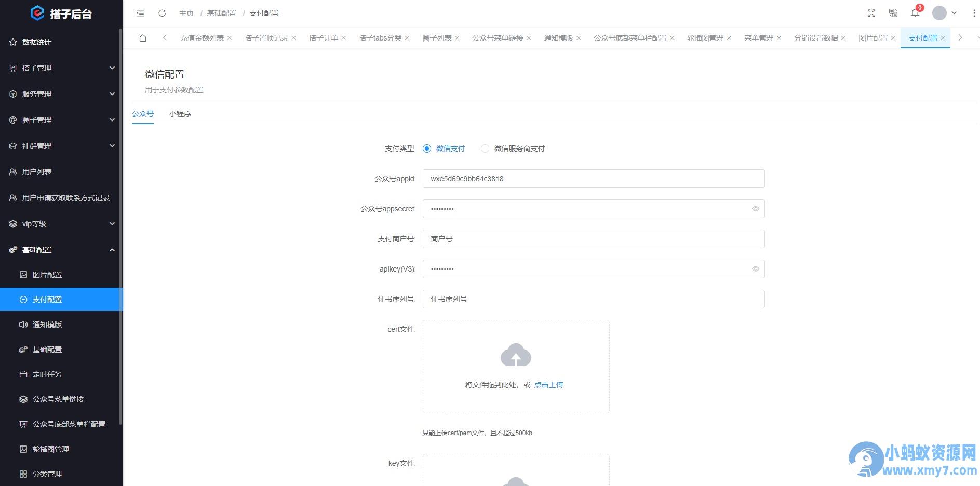Click the 证书序列号 input field
Image resolution: width=980 pixels, height=486 pixels.
pyautogui.click(x=594, y=299)
